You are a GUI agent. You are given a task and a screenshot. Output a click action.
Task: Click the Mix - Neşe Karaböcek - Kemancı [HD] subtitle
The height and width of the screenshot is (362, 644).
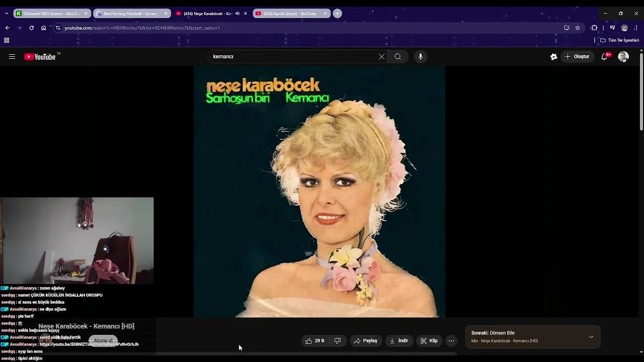(x=505, y=341)
